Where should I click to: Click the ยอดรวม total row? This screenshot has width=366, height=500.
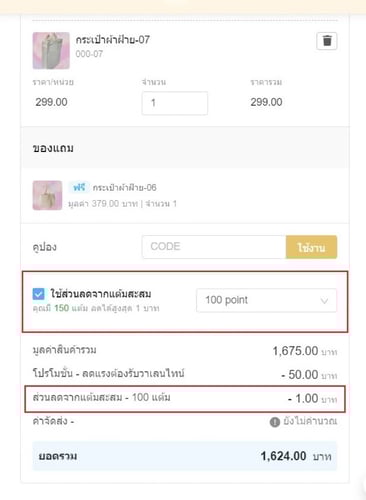pos(185,456)
